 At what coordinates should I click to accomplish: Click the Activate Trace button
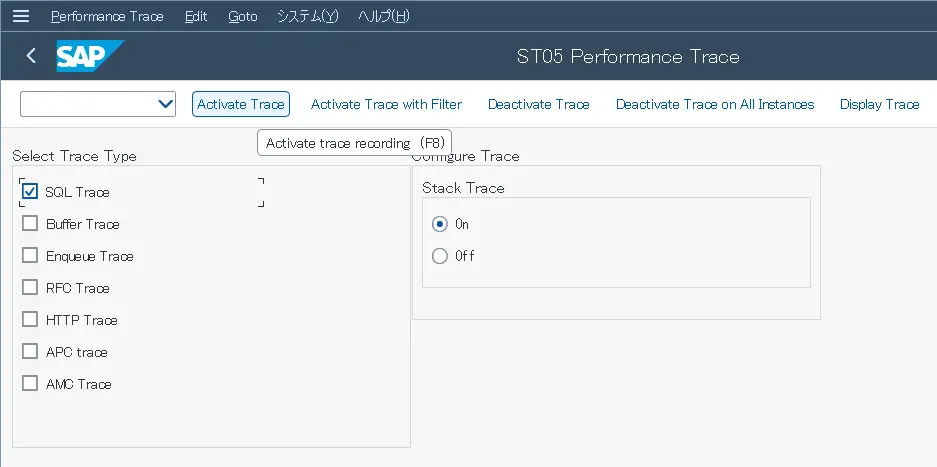pyautogui.click(x=241, y=104)
